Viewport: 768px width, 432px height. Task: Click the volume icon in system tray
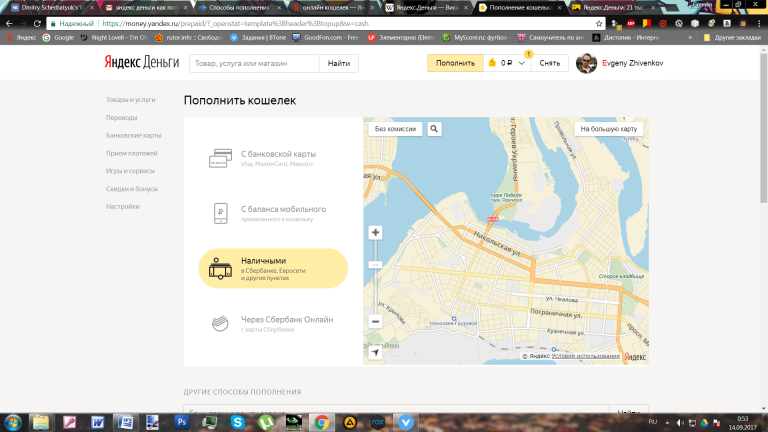680,423
